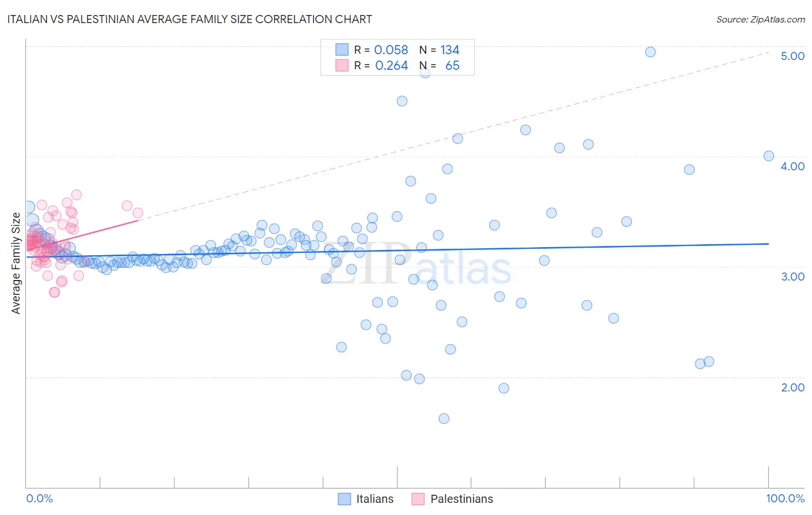This screenshot has width=812, height=515.
Task: Click the pink swatch beside R = 0.264
Action: pos(342,65)
